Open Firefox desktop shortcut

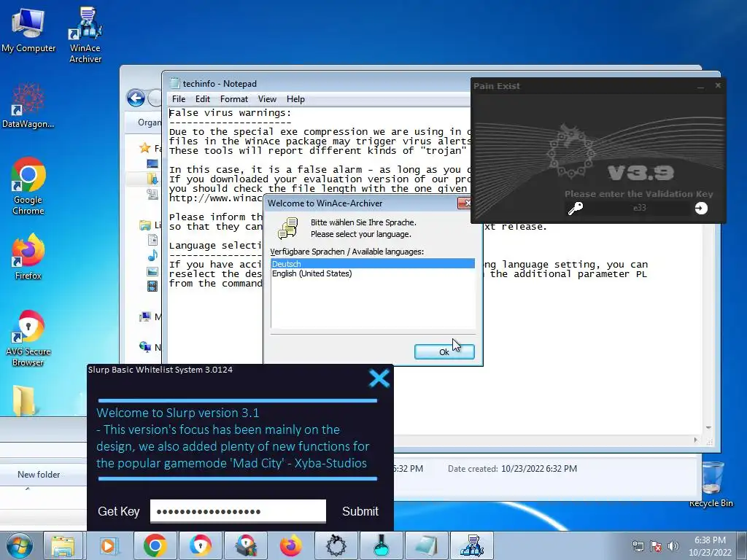click(x=28, y=257)
